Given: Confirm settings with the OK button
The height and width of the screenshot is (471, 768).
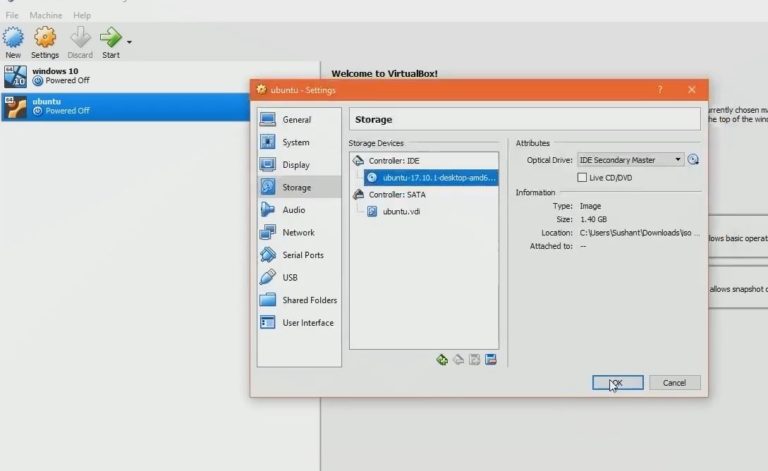Looking at the screenshot, I should click(x=618, y=383).
